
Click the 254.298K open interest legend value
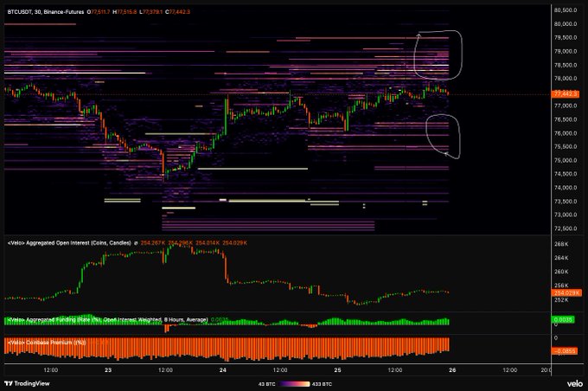point(180,243)
